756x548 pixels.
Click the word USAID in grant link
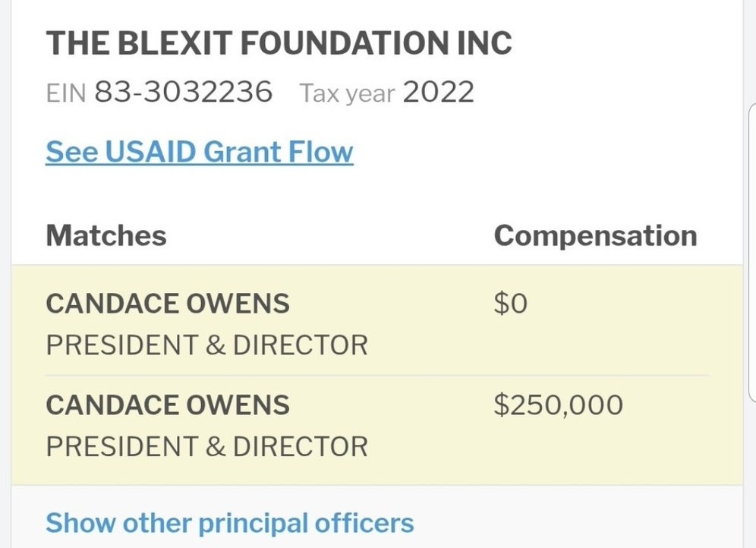point(150,152)
